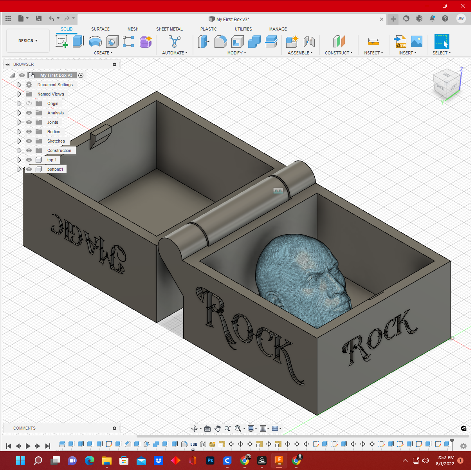The image size is (476, 470).
Task: Hide the Sketches folder
Action: point(29,141)
